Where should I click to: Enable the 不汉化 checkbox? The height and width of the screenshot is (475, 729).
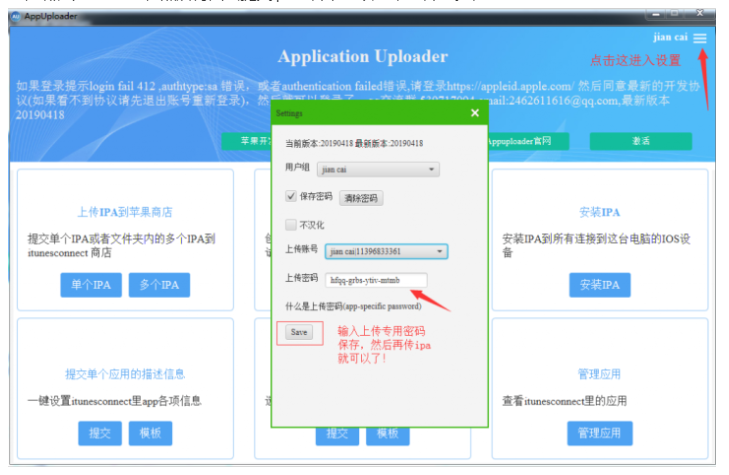point(291,225)
